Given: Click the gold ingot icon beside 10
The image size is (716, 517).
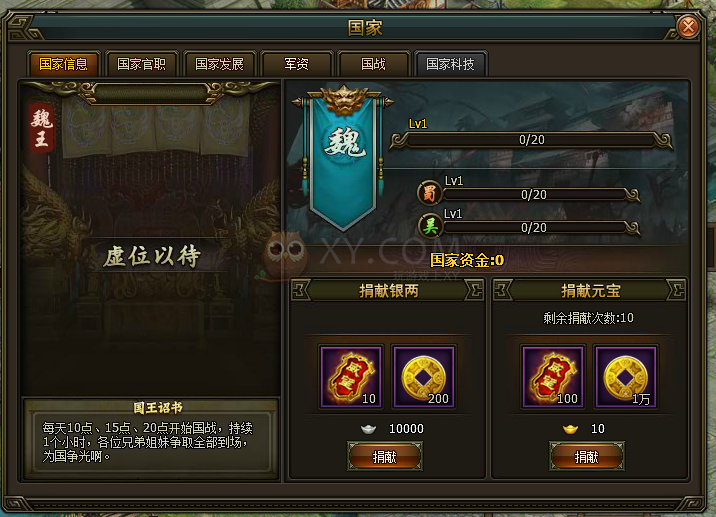Looking at the screenshot, I should [x=570, y=429].
